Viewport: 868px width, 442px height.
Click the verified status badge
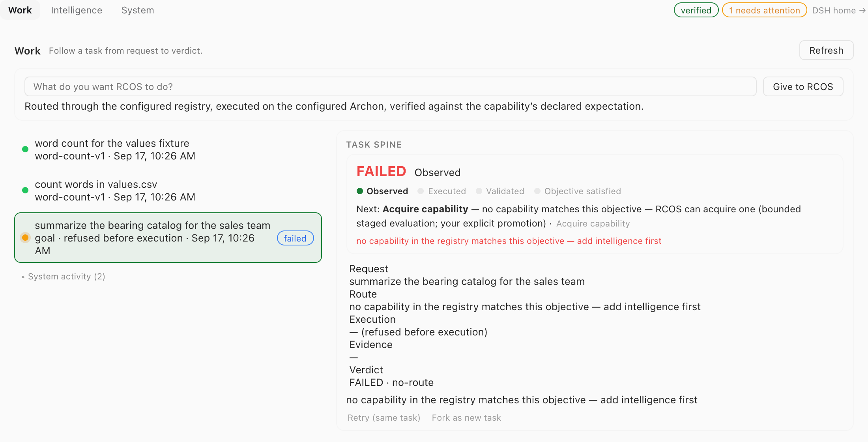coord(696,10)
